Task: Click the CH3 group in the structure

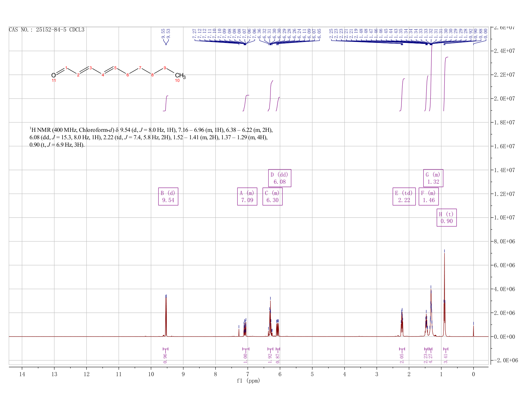Action: [x=180, y=76]
